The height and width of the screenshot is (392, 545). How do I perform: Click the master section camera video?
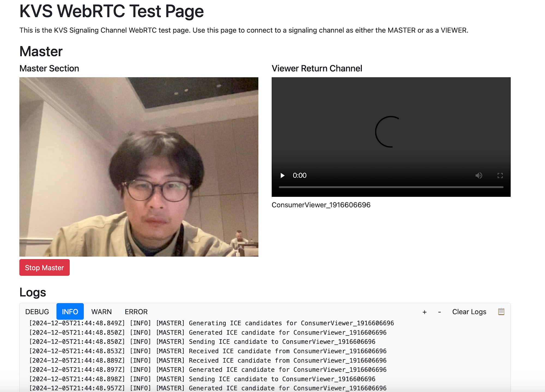click(139, 167)
